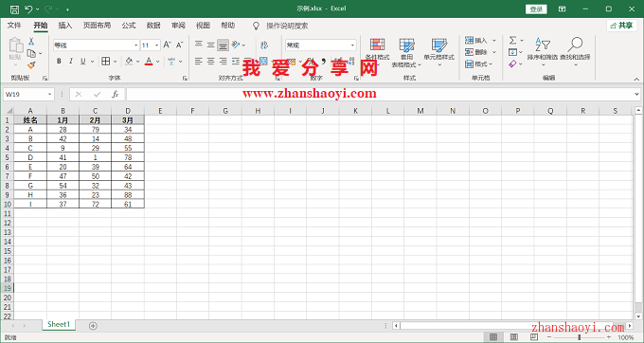Click Insert Function fx icon
Screen dimensions: 644x343
coord(116,95)
